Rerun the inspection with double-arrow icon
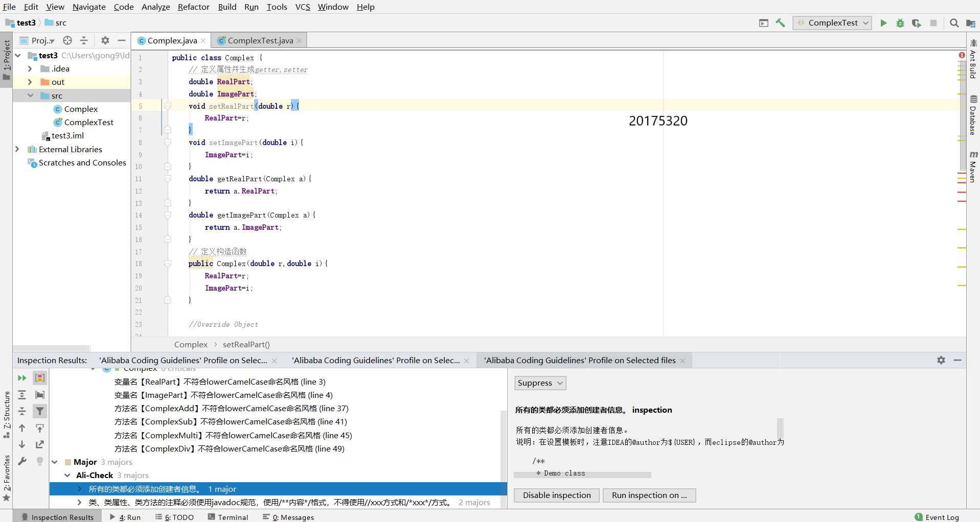The height and width of the screenshot is (522, 980). [22, 378]
